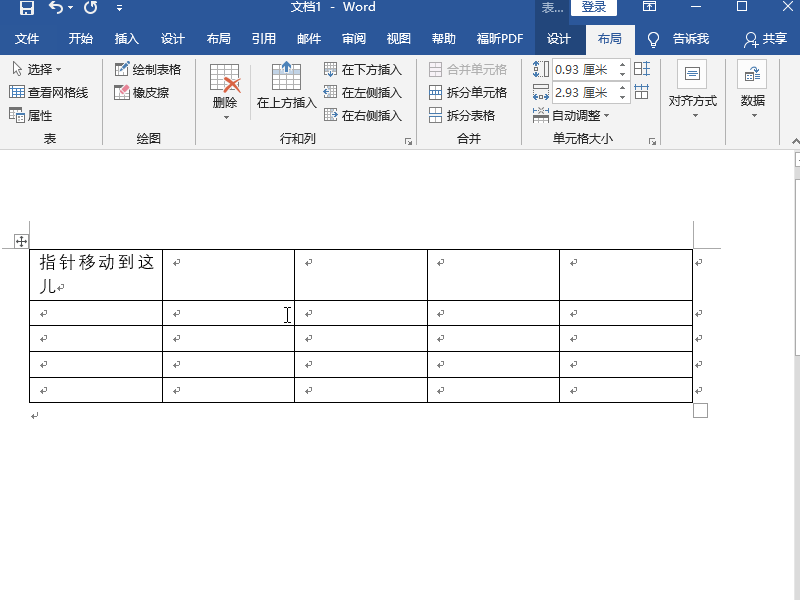Click the 共享 share button

point(765,39)
